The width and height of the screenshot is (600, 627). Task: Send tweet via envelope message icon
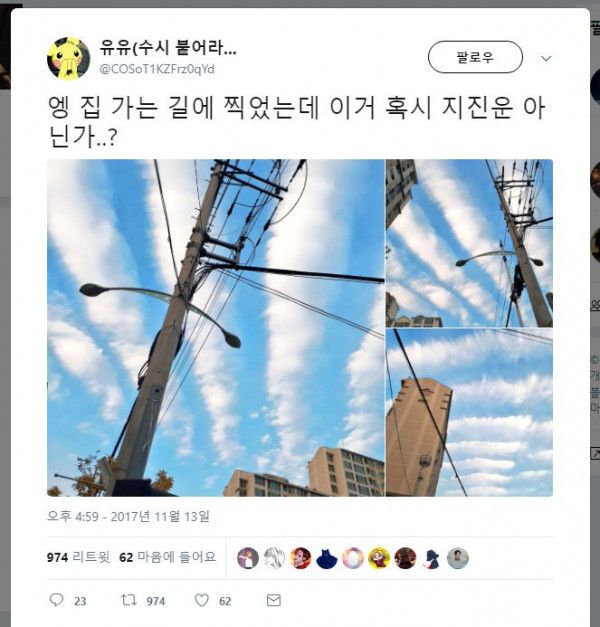click(274, 600)
